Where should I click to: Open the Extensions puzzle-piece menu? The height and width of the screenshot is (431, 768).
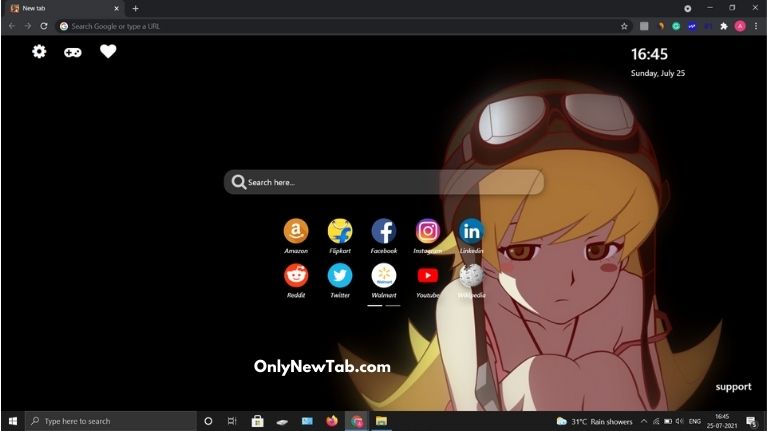[x=724, y=26]
